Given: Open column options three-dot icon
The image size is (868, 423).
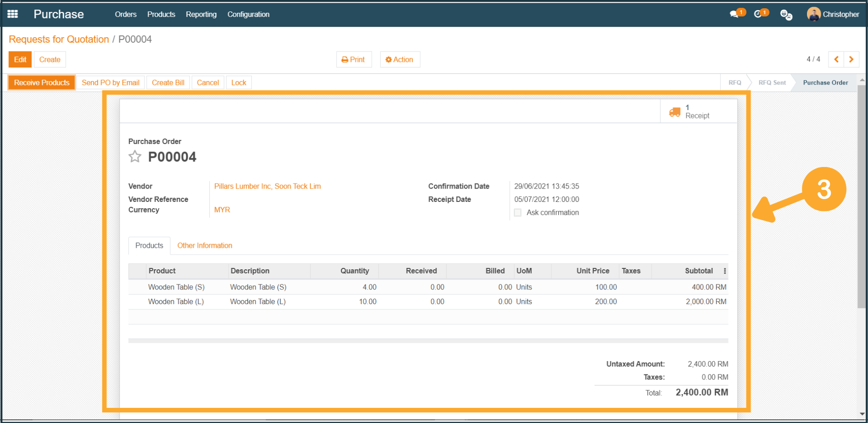Looking at the screenshot, I should (x=725, y=271).
